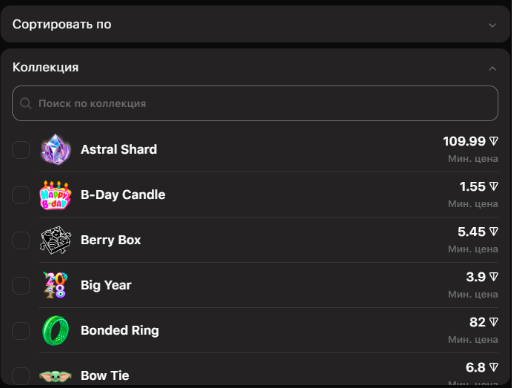Expand the Сортировать по dropdown chevron
The height and width of the screenshot is (388, 512).
492,25
